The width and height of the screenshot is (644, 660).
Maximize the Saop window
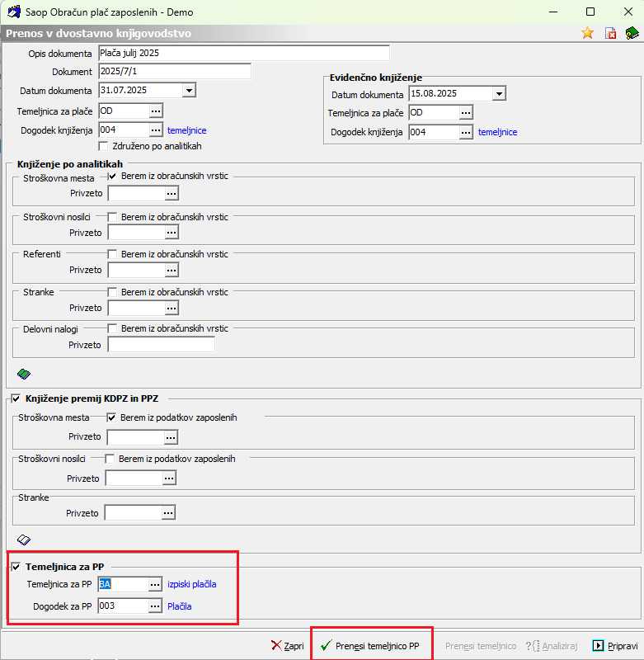[590, 12]
